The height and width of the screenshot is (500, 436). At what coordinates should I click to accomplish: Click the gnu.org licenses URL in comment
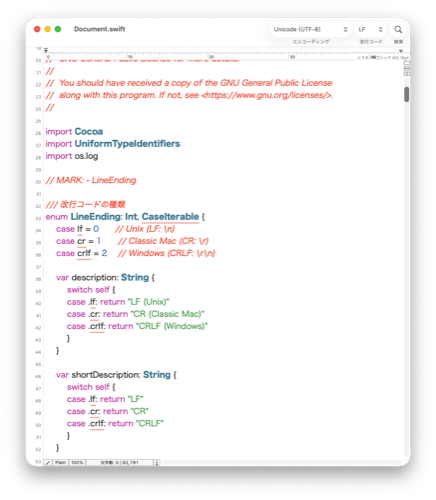[x=267, y=95]
